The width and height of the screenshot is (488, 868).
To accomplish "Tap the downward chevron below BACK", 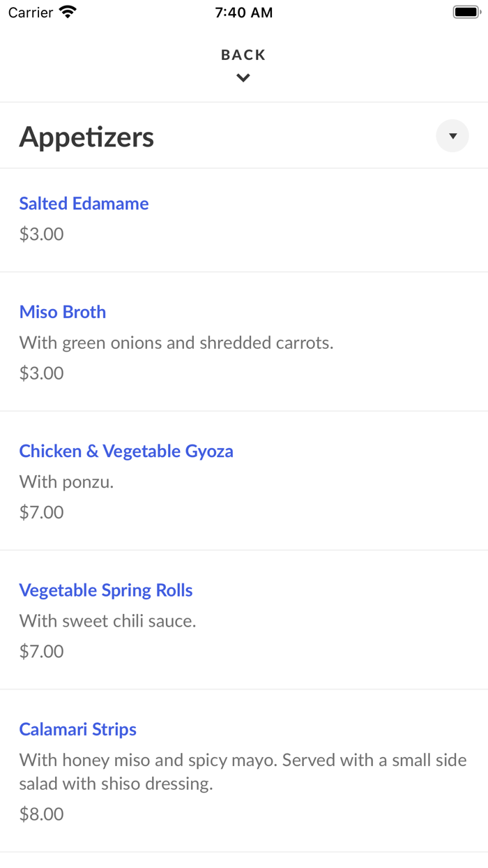I will click(x=243, y=77).
